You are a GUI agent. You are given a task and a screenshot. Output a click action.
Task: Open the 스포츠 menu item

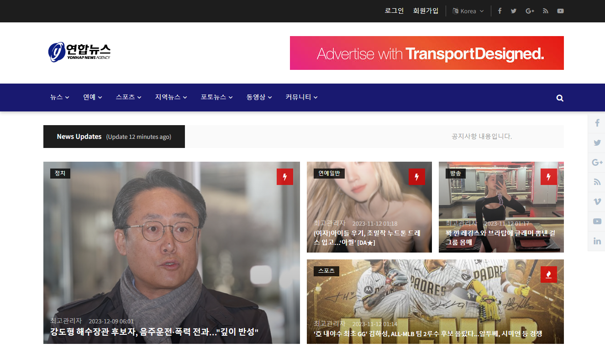128,97
